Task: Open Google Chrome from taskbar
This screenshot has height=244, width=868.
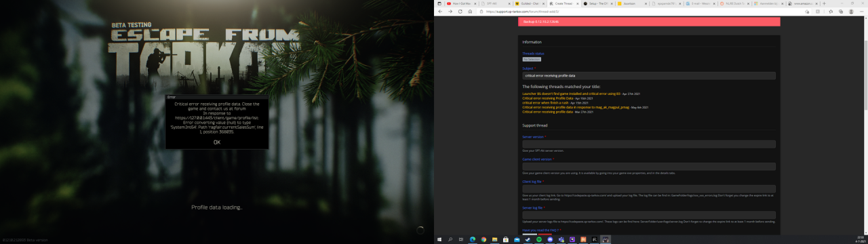Action: tap(484, 239)
